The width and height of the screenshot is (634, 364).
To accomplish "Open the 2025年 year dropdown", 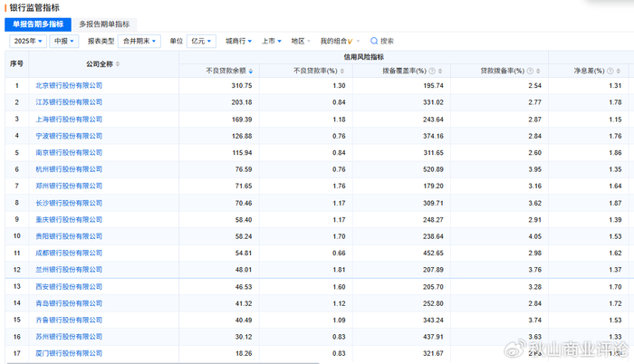I will [x=28, y=41].
